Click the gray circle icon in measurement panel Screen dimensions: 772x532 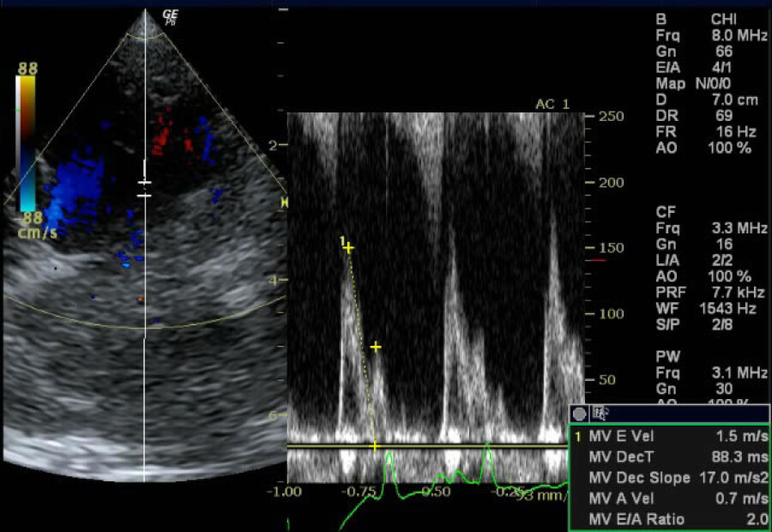coord(580,414)
